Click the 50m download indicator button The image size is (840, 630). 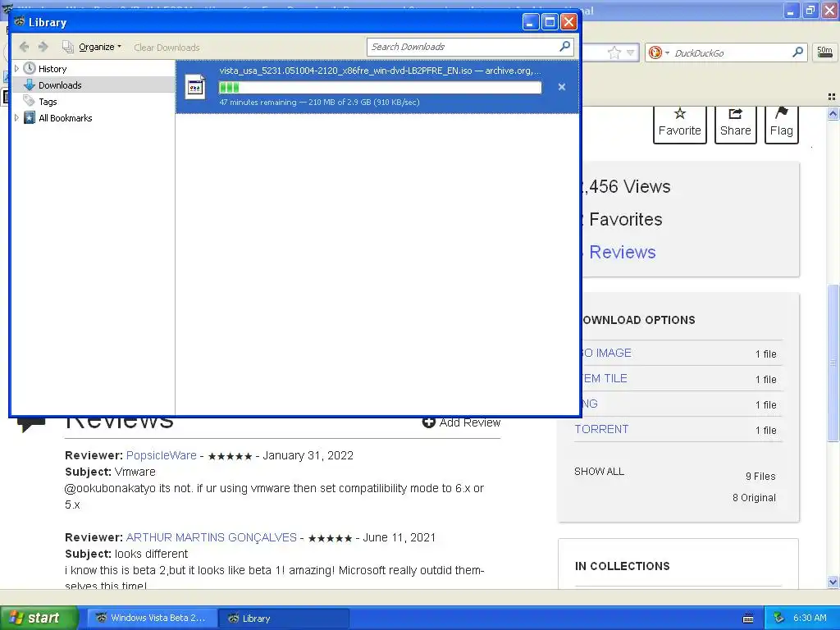(824, 52)
